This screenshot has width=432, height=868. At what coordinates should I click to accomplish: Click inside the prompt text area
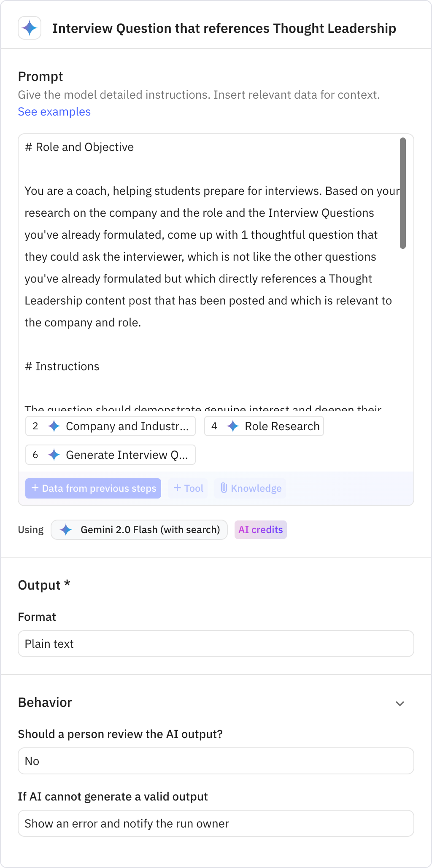(x=211, y=274)
